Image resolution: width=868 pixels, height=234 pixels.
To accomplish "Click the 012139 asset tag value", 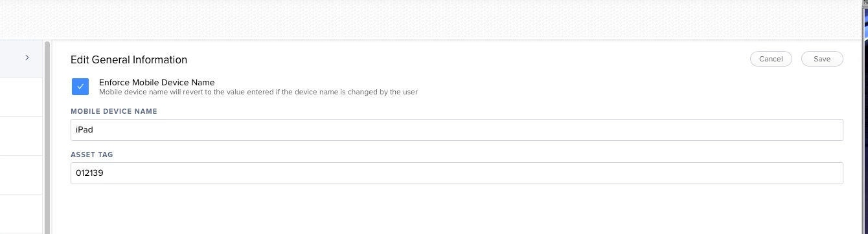I will point(90,173).
